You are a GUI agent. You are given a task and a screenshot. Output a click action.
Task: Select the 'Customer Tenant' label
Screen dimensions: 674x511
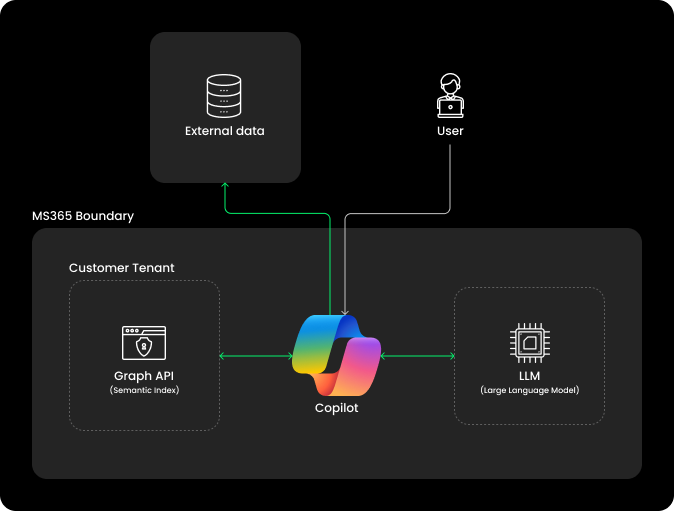(x=122, y=268)
